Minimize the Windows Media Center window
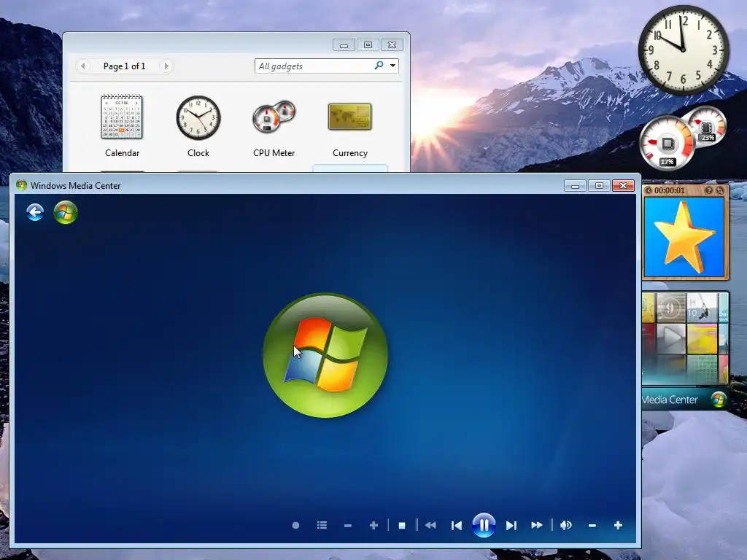Image resolution: width=747 pixels, height=560 pixels. 575,186
